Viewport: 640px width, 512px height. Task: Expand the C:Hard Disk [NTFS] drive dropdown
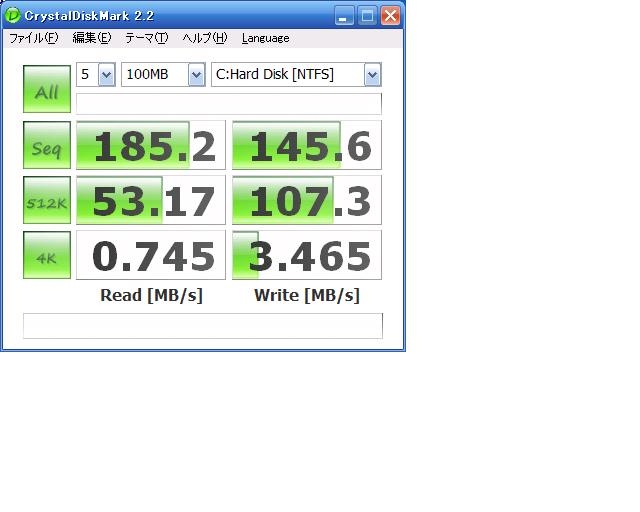pos(373,75)
